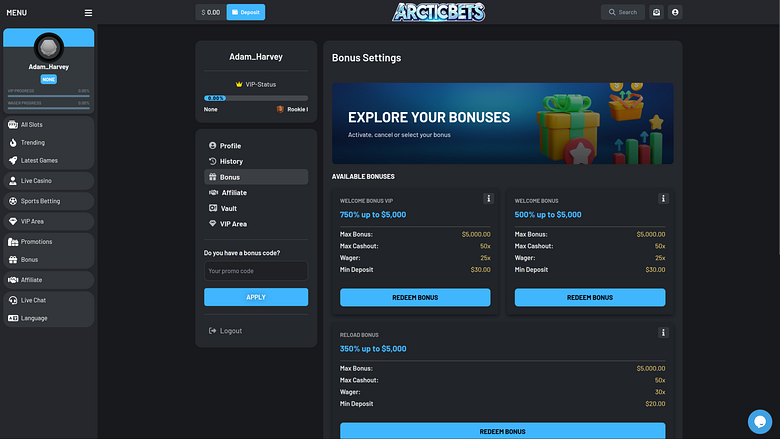Open Live Chat from sidebar
The height and width of the screenshot is (439, 780).
[x=48, y=300]
